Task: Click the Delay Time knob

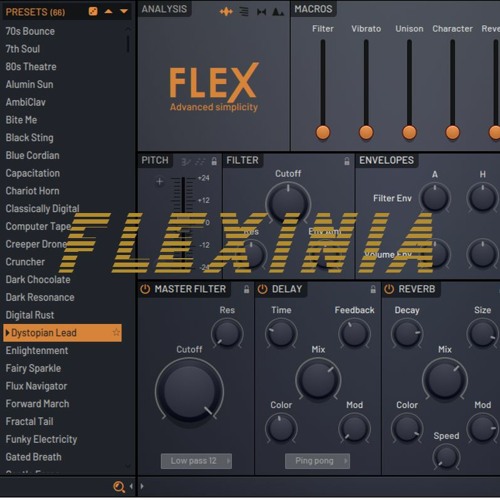Action: (281, 333)
